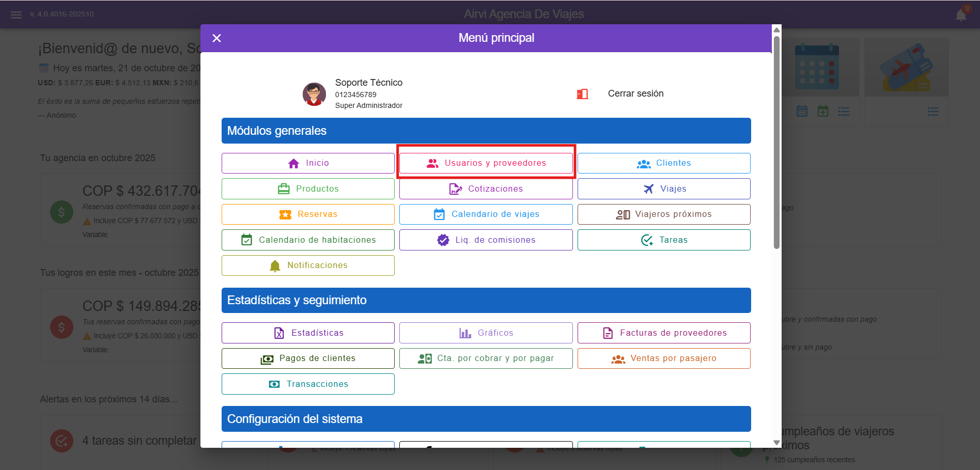Click the Cerrar sesión door icon
980x470 pixels.
(x=582, y=94)
